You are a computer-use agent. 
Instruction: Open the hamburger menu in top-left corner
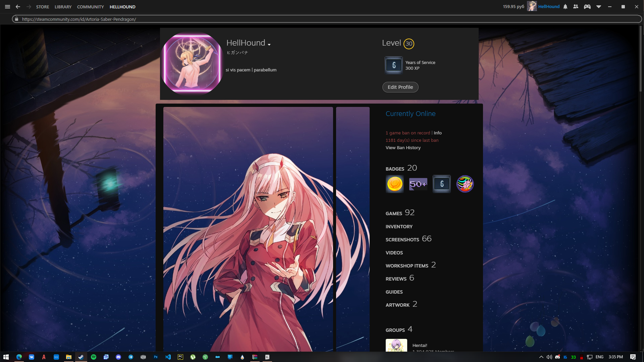[7, 7]
